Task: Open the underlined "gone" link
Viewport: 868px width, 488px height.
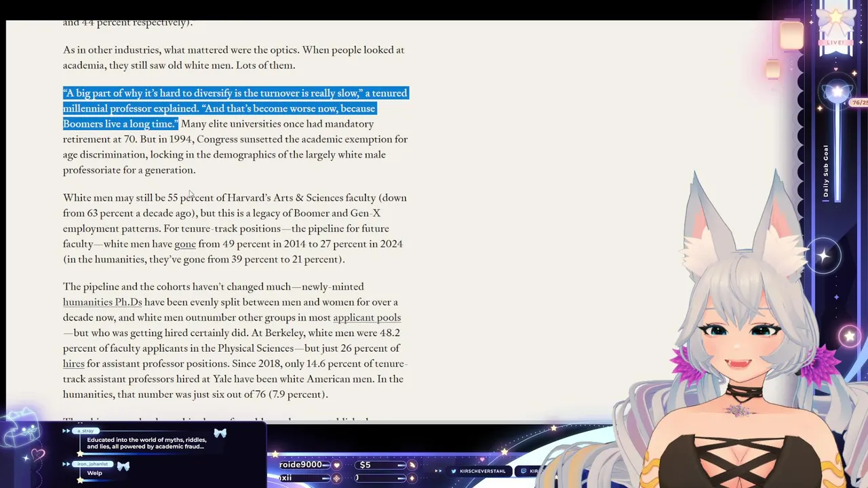Action: pos(185,244)
